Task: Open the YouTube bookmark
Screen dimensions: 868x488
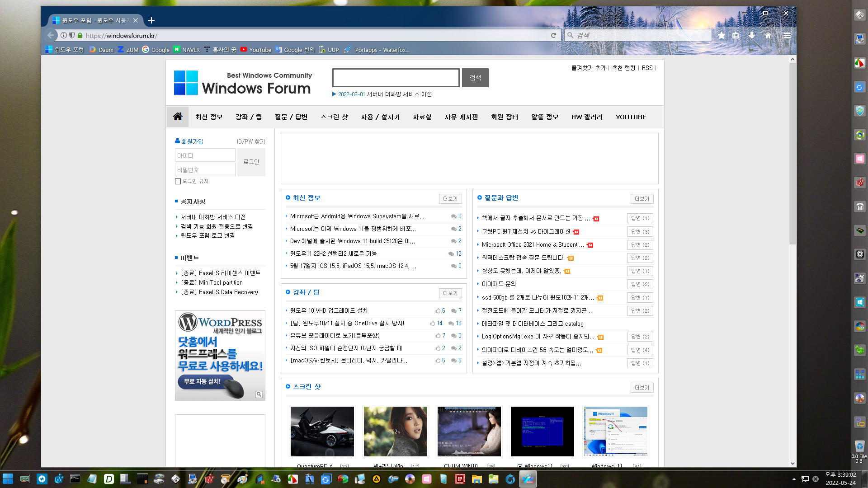Action: pos(256,50)
